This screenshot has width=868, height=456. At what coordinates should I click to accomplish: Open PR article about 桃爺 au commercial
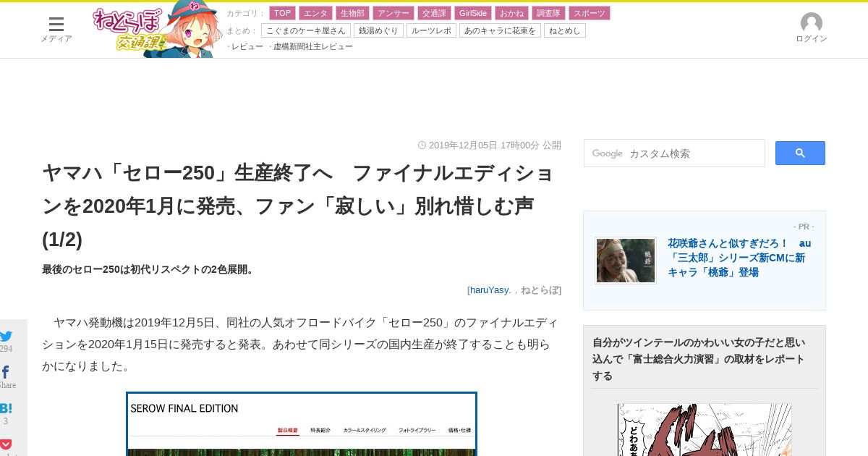[x=739, y=258]
